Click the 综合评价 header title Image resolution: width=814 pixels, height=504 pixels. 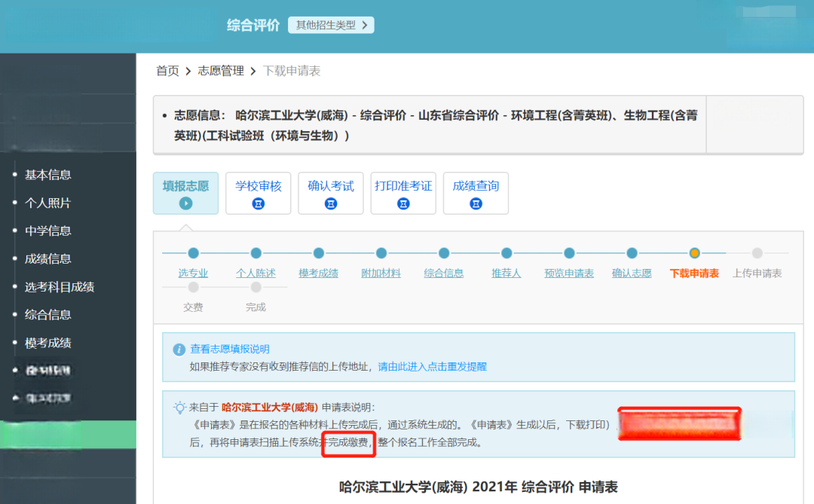tap(253, 26)
